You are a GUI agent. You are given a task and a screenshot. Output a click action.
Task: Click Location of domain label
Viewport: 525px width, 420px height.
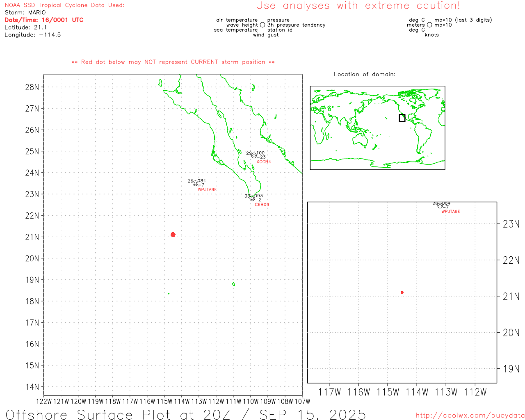pyautogui.click(x=365, y=74)
